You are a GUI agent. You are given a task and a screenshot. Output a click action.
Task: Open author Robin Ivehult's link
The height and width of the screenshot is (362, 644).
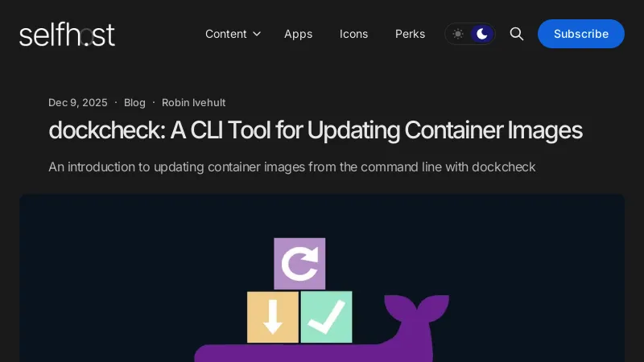click(x=193, y=103)
